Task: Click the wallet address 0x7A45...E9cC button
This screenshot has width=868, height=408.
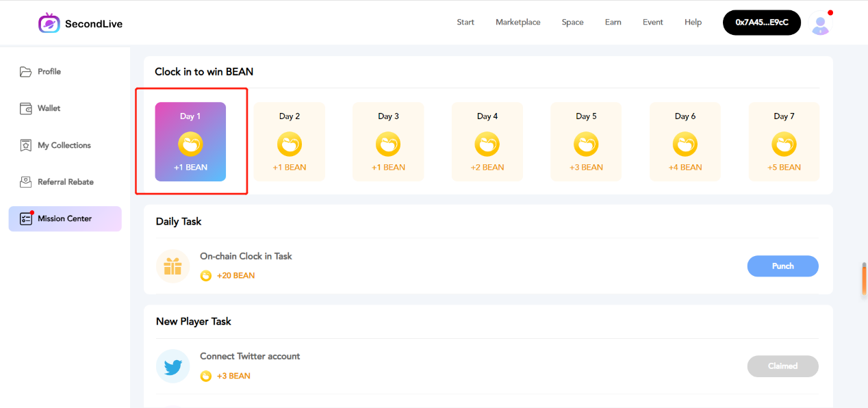Action: [x=761, y=23]
